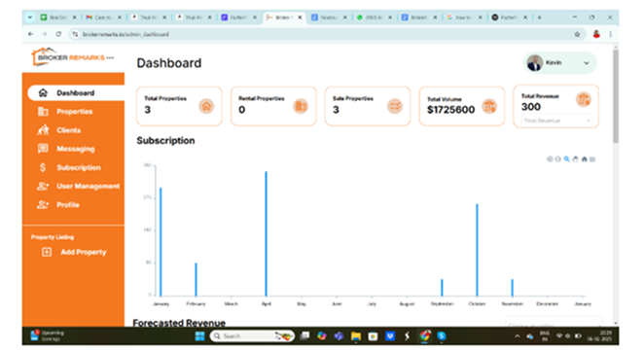Click the page vertical scrollbar
644x351 pixels.
click(615, 96)
